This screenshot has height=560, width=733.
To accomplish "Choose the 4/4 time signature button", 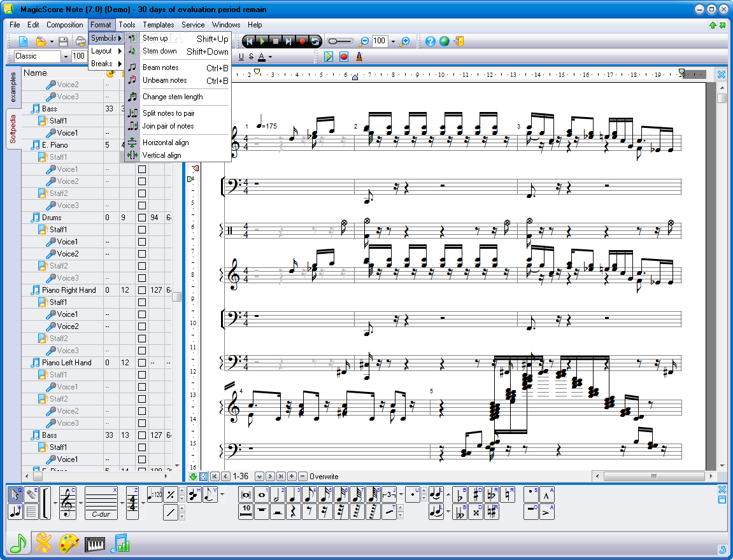I will tap(132, 503).
